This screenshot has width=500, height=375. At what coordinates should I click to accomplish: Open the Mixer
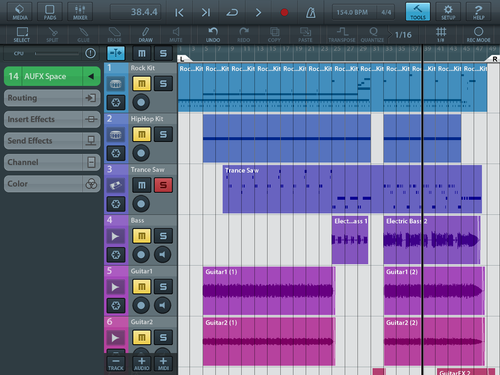pyautogui.click(x=80, y=12)
